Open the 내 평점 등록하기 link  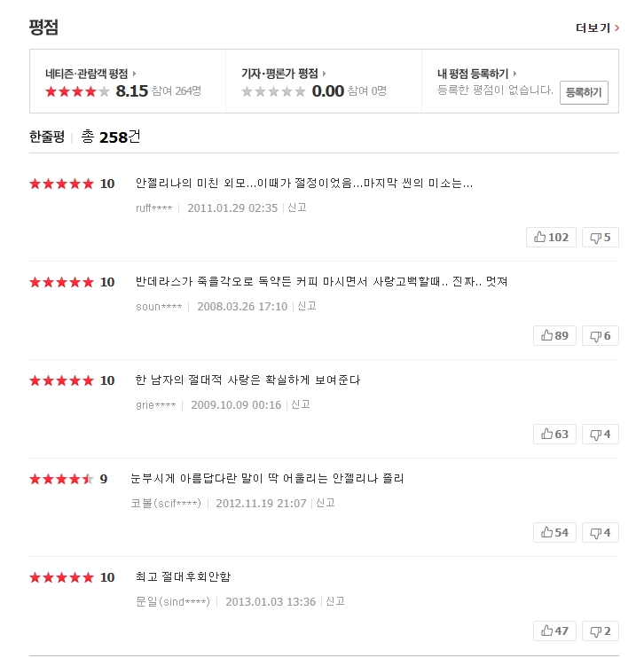477,74
